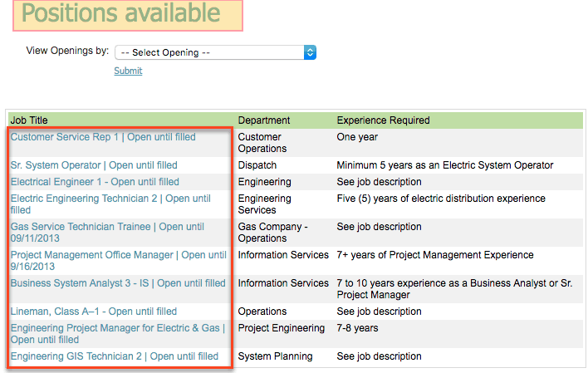Click the Department column header

point(264,120)
